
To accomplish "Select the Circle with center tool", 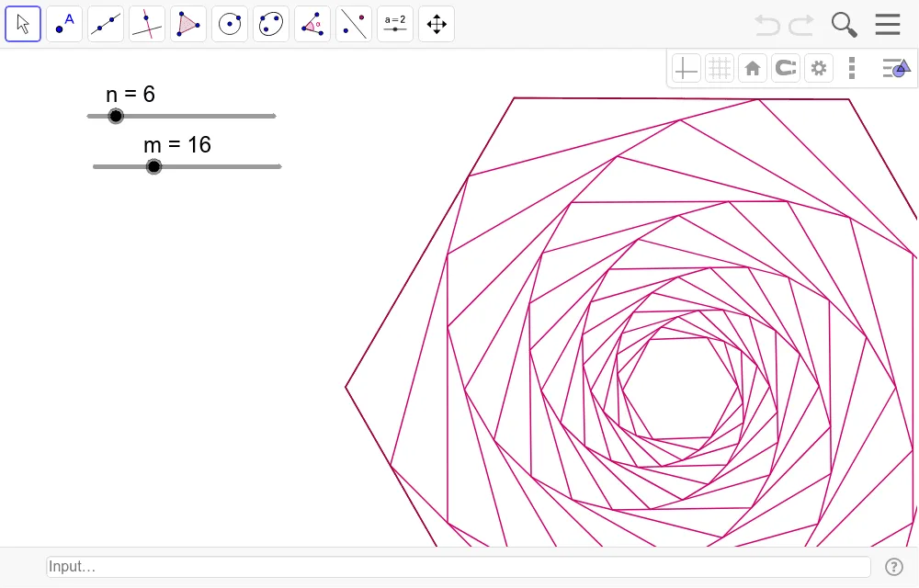I will tap(230, 24).
